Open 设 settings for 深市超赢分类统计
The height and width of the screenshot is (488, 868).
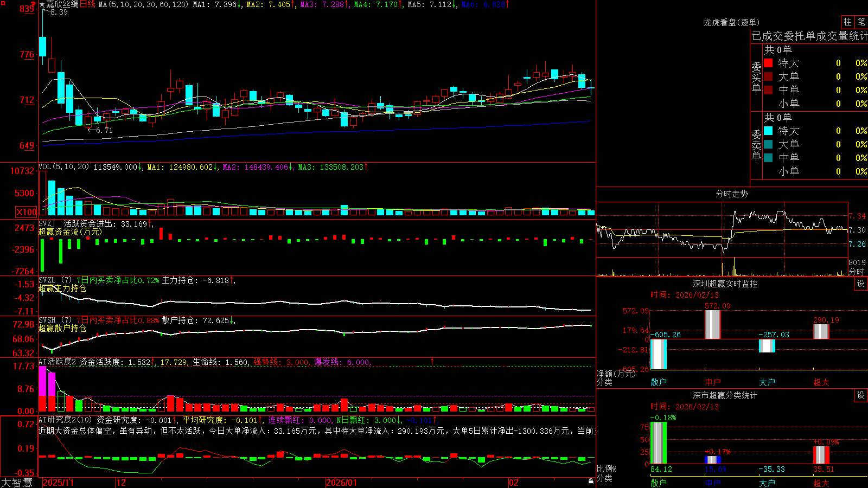[x=860, y=395]
